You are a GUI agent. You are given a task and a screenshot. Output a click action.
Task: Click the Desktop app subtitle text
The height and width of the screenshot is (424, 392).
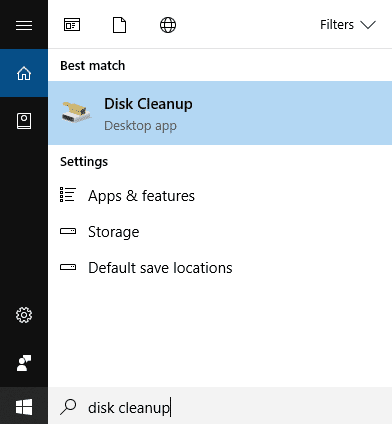(x=140, y=126)
